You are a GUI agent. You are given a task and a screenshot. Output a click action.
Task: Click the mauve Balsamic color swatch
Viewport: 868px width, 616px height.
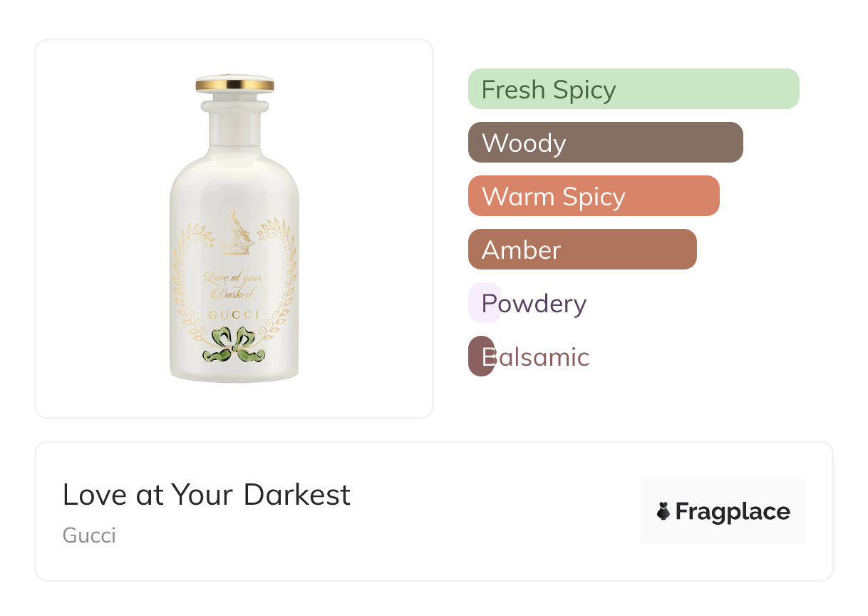475,356
